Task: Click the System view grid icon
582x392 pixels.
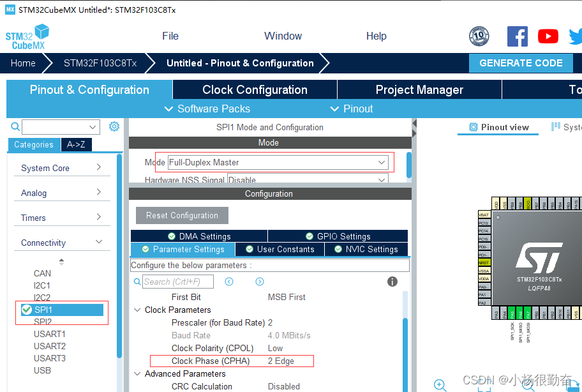Action: tap(556, 127)
